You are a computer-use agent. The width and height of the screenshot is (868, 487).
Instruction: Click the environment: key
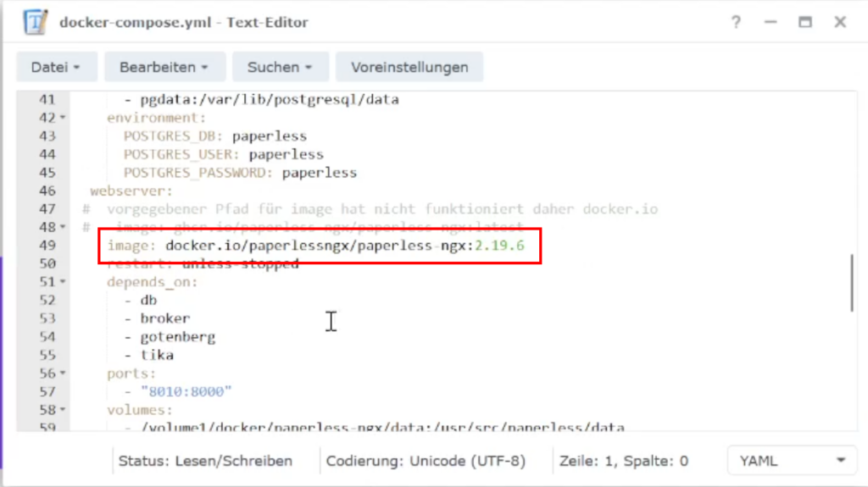(x=156, y=118)
